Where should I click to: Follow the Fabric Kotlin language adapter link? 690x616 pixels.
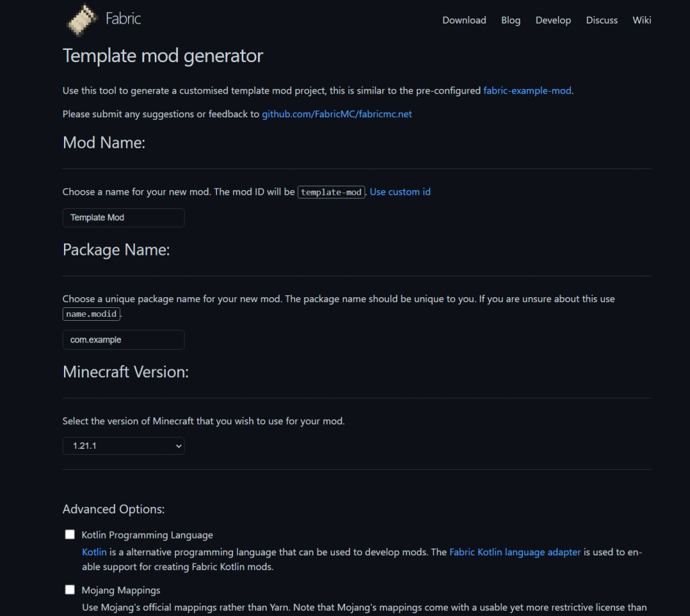pyautogui.click(x=515, y=552)
